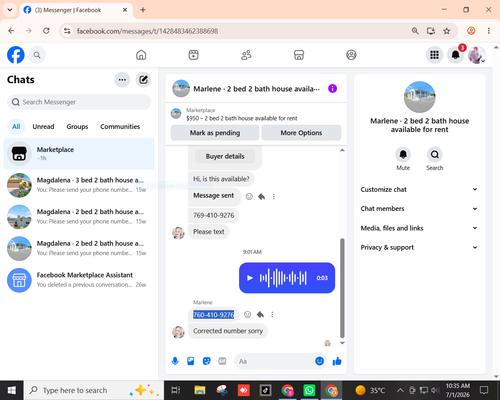
Task: Search in conversation from right panel
Action: click(x=435, y=154)
